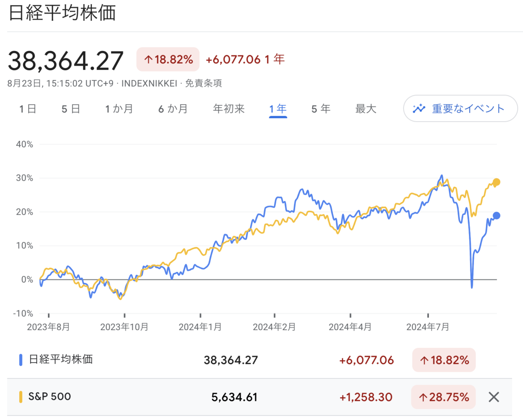
Task: Click the -10% y-axis label
Action: click(x=23, y=313)
